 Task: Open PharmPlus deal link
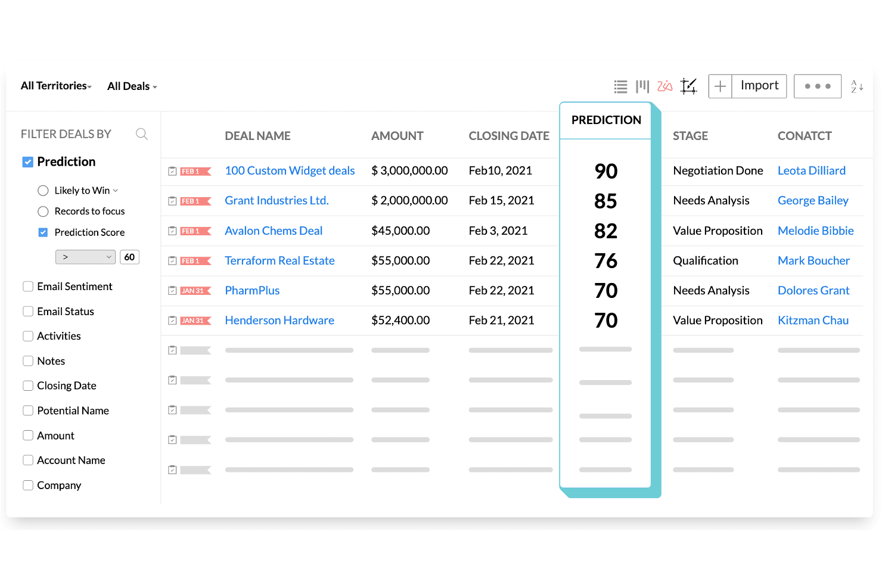click(252, 291)
